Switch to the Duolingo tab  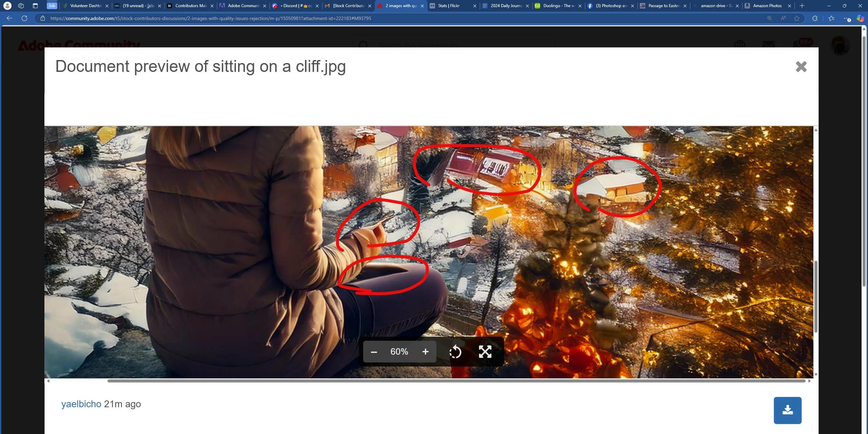[558, 6]
